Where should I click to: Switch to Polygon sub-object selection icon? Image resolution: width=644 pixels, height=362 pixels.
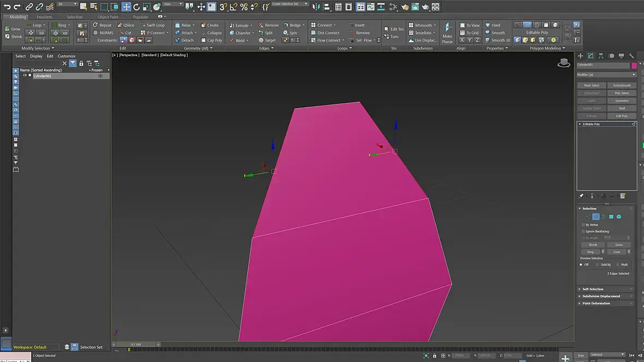click(x=611, y=216)
